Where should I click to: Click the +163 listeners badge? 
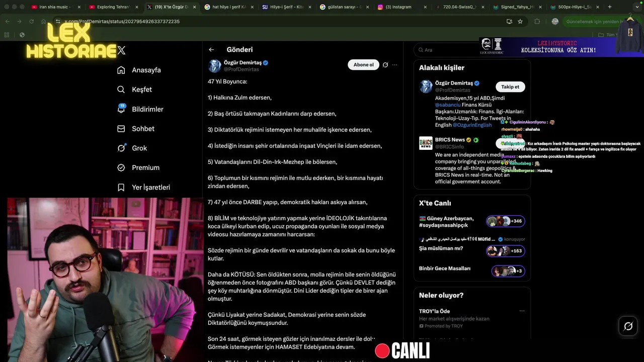coord(506,250)
